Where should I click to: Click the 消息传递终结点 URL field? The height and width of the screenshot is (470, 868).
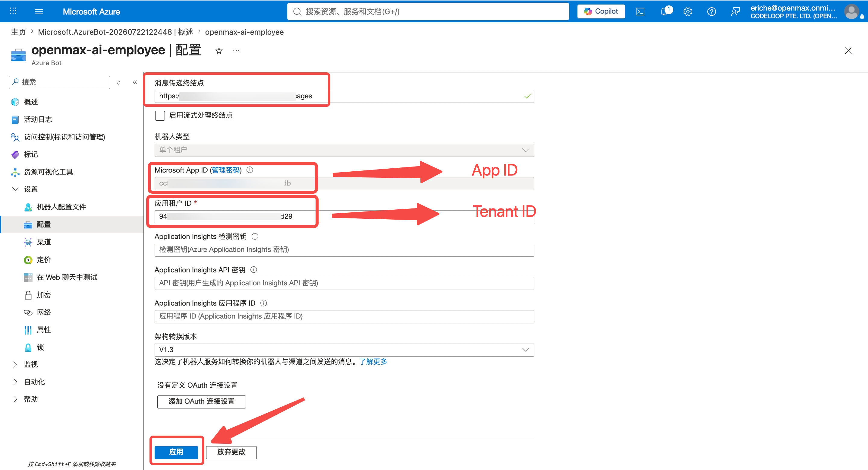click(344, 97)
